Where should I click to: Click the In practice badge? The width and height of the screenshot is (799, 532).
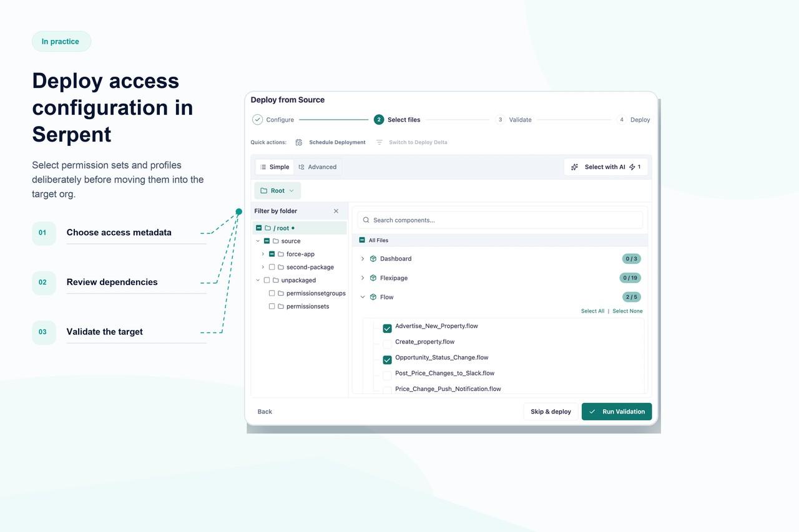point(61,42)
